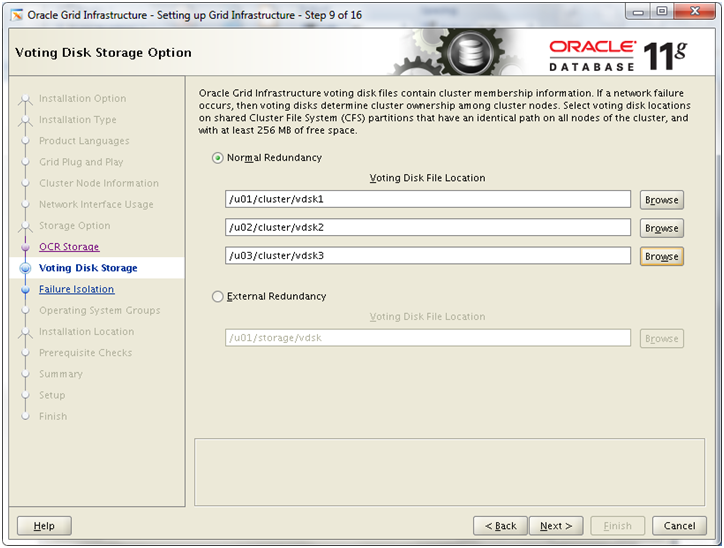The height and width of the screenshot is (548, 724).
Task: Close the installer window
Action: (x=695, y=12)
